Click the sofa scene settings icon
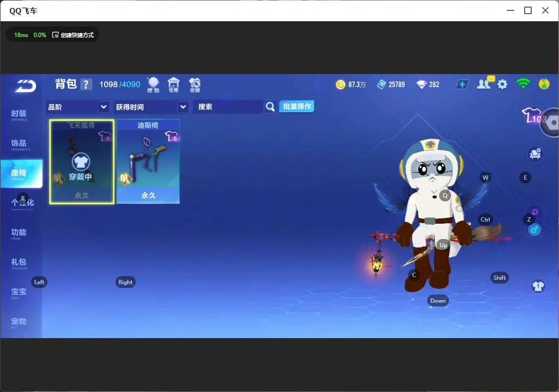This screenshot has height=392, width=559. point(535,154)
